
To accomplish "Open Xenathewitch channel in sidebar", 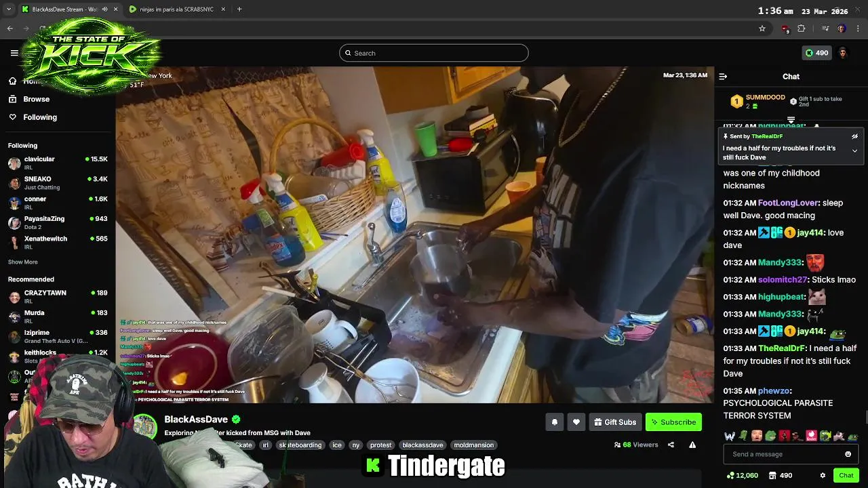I will pos(58,242).
